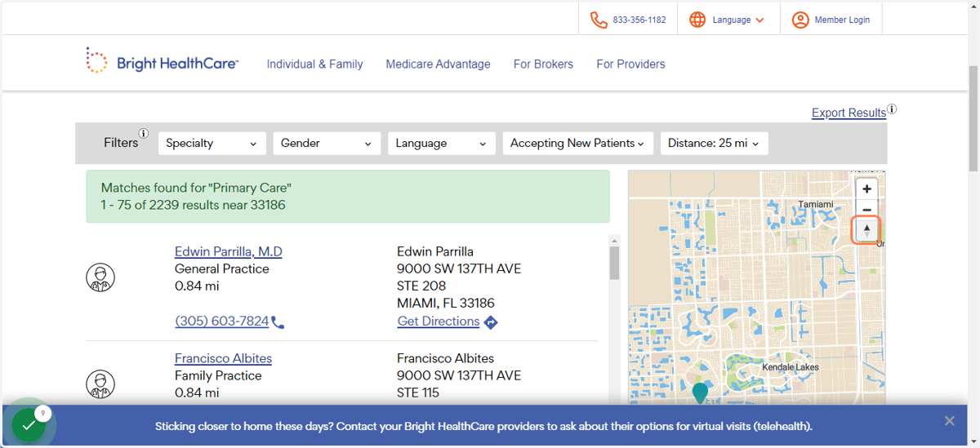Click the green checkmark badge widget
The width and height of the screenshot is (980, 448).
coord(29,424)
